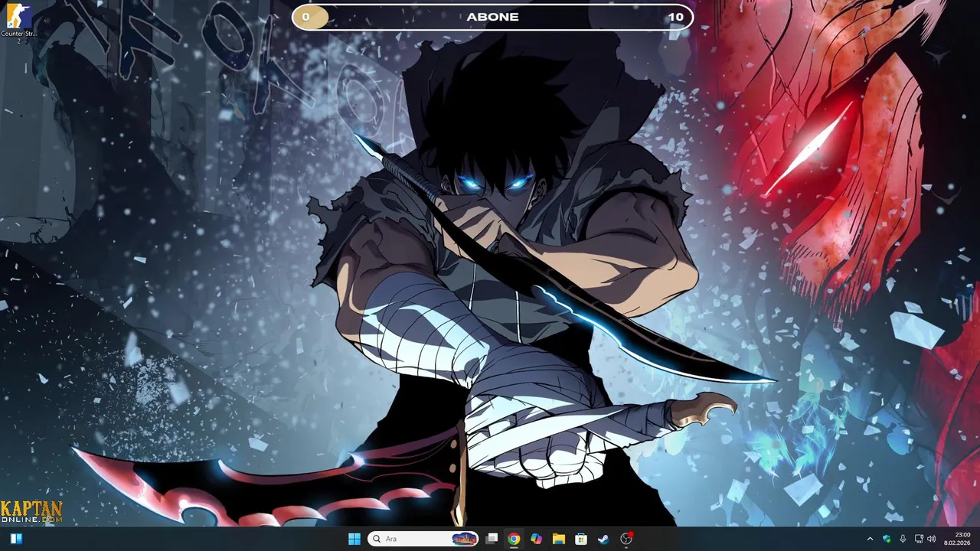The height and width of the screenshot is (551, 980).
Task: Open the recording app with red dot
Action: click(626, 539)
